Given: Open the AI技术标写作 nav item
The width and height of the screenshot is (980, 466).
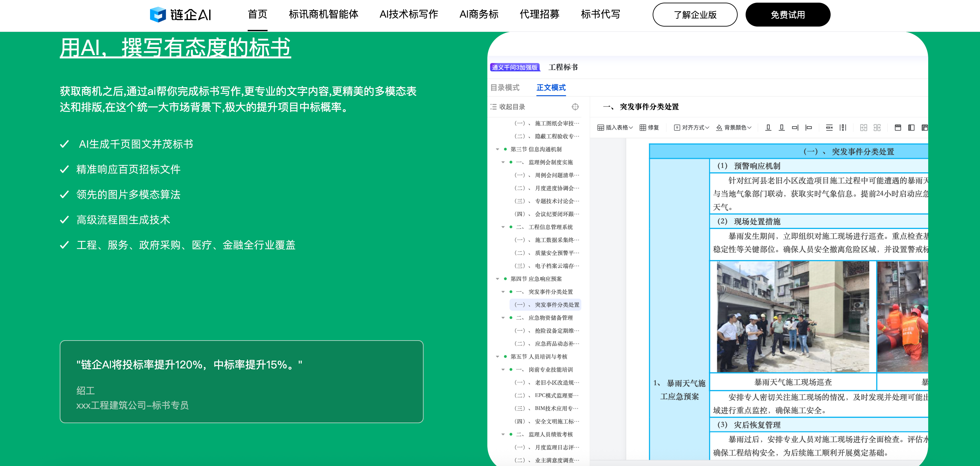Looking at the screenshot, I should coord(409,15).
